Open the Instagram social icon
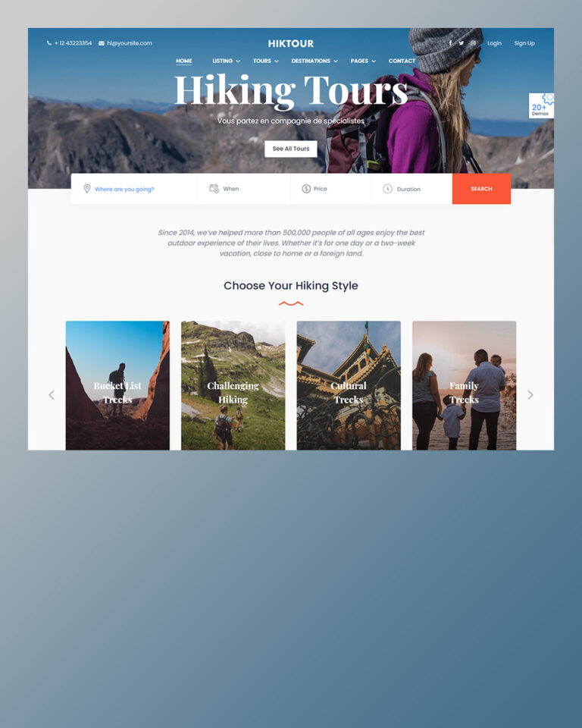This screenshot has width=582, height=728. pyautogui.click(x=473, y=43)
